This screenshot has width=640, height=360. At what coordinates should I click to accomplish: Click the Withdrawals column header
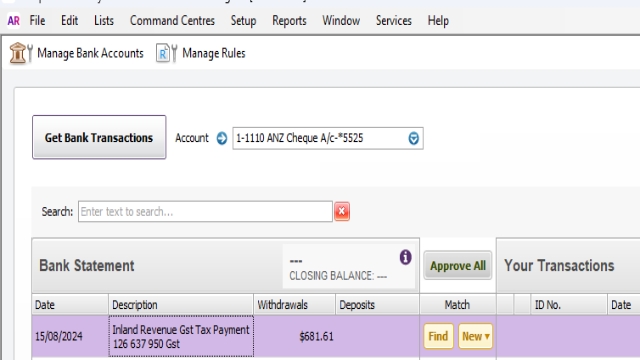pyautogui.click(x=294, y=304)
